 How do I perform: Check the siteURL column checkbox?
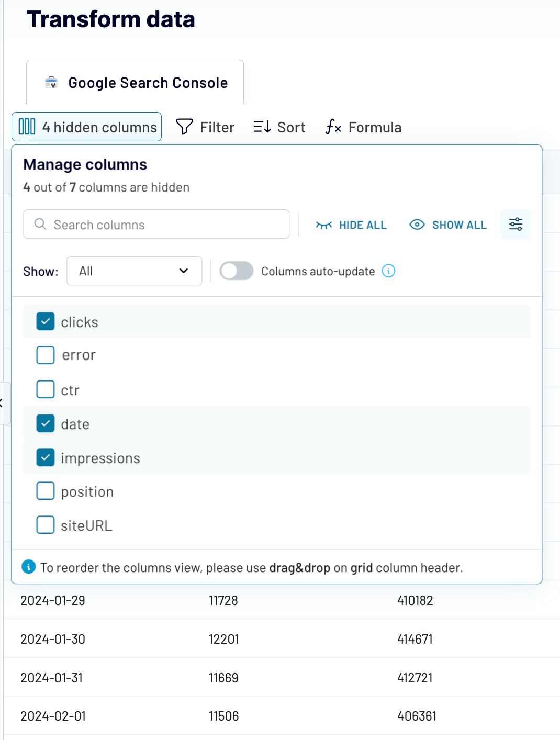pos(46,525)
